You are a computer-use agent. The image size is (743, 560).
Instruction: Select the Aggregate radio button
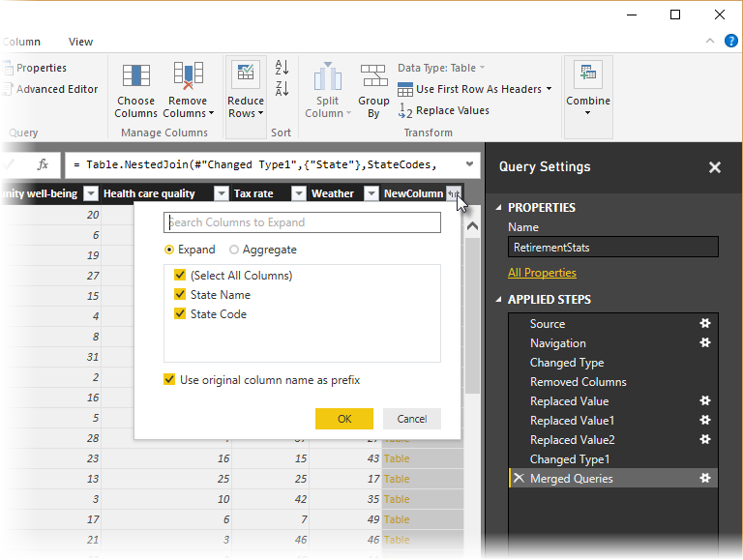233,250
